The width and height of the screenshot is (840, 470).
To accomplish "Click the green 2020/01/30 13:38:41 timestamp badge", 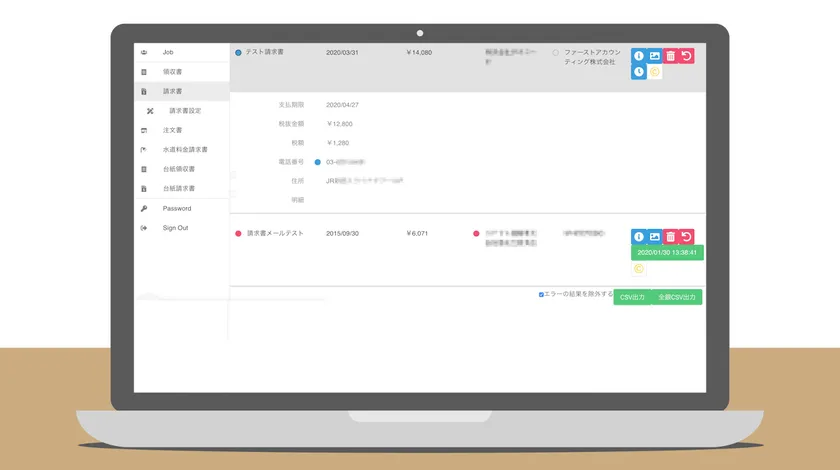I will (x=667, y=253).
